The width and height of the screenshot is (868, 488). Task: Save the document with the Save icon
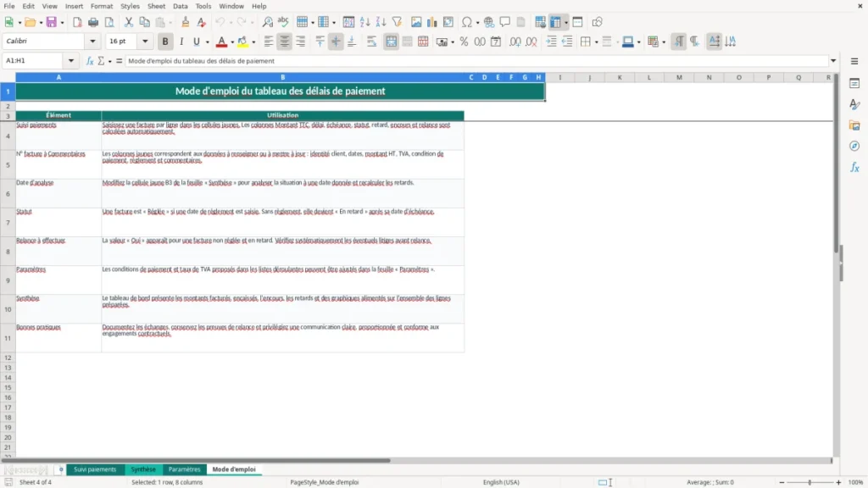[52, 22]
